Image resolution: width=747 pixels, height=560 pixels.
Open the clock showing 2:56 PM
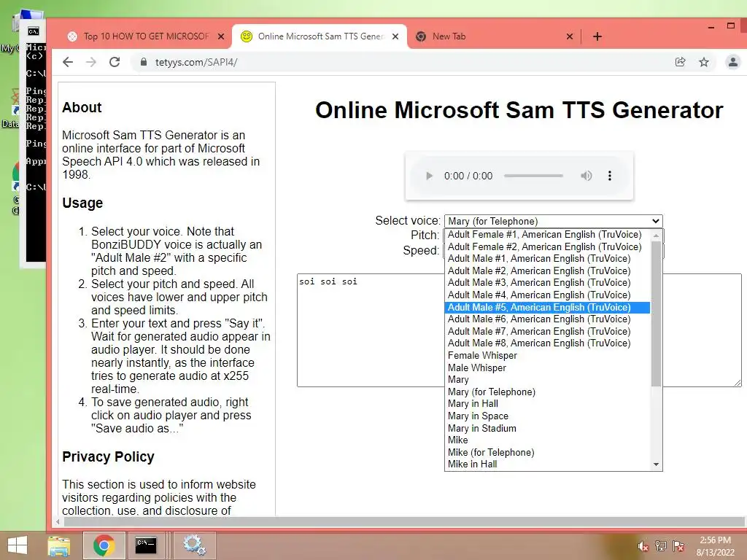pyautogui.click(x=716, y=546)
